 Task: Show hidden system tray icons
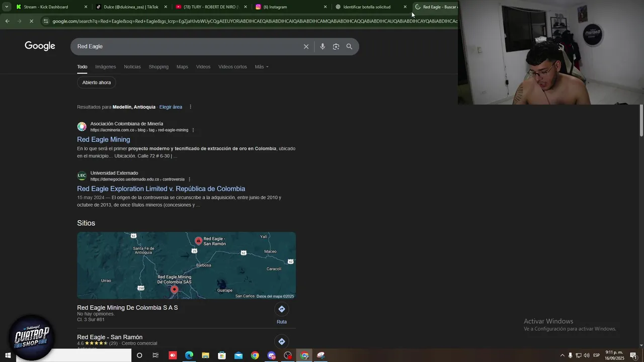562,355
